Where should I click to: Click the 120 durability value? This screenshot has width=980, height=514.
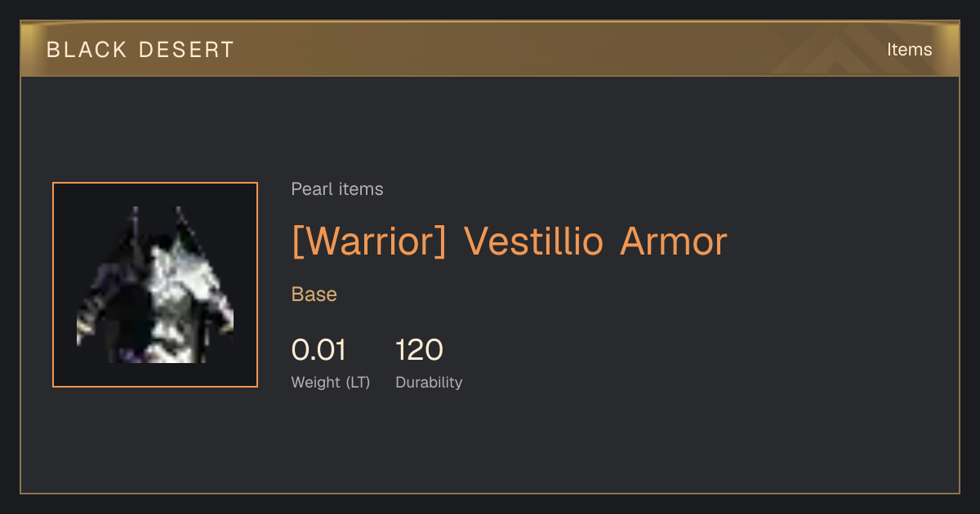[x=419, y=350]
